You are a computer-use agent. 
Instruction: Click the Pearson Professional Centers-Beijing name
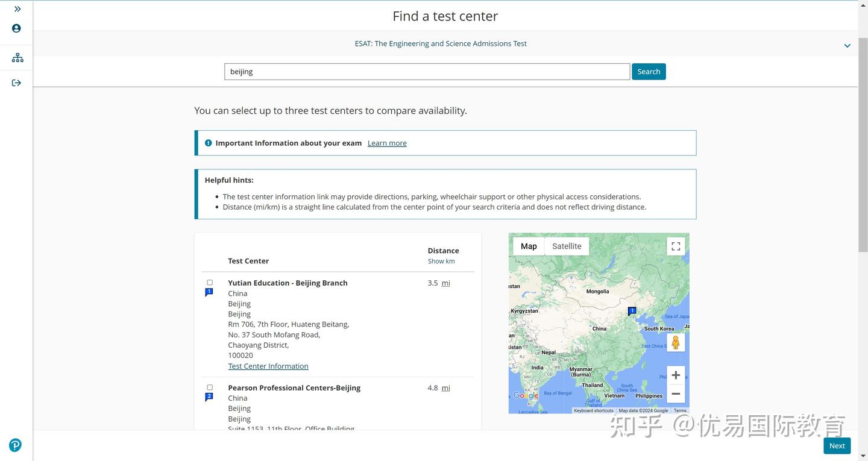[294, 387]
